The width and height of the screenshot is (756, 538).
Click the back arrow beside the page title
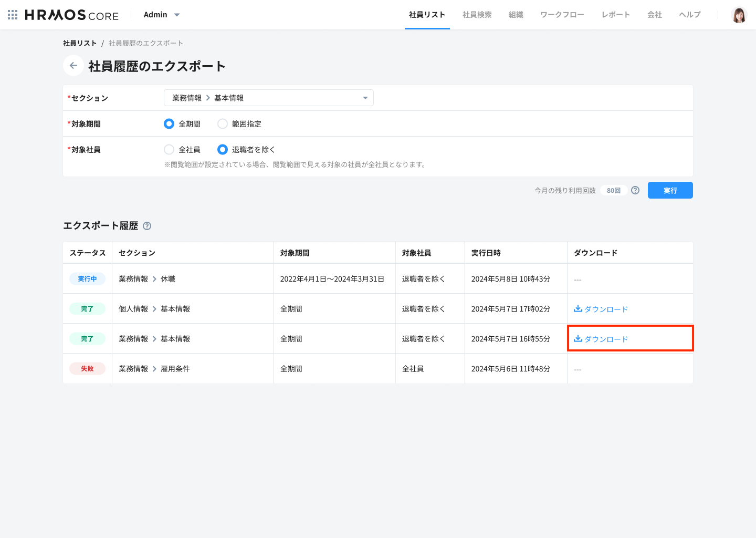coord(73,65)
